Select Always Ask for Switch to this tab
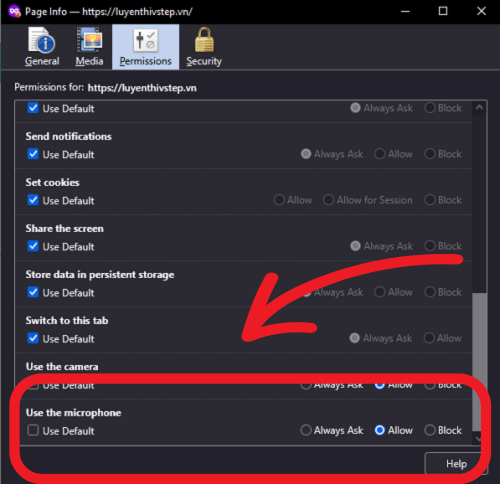 (355, 338)
